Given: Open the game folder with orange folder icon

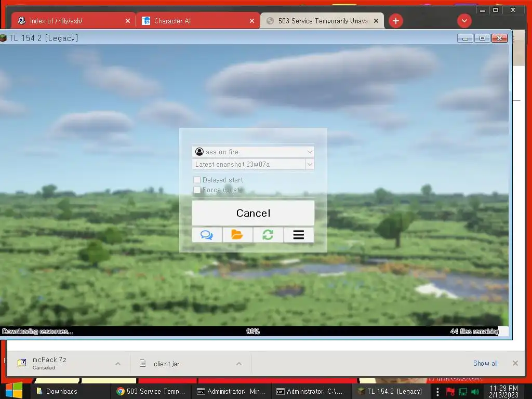Looking at the screenshot, I should pyautogui.click(x=237, y=235).
